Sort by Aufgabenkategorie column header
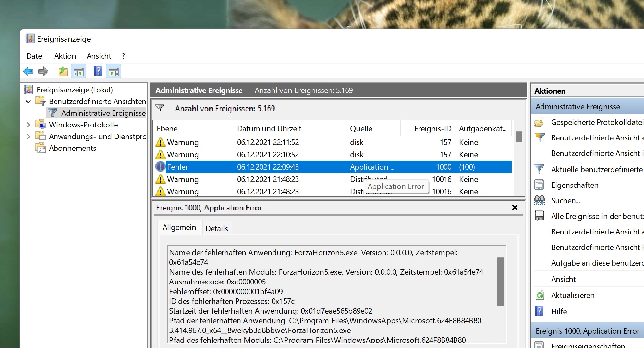This screenshot has width=644, height=348. [483, 129]
